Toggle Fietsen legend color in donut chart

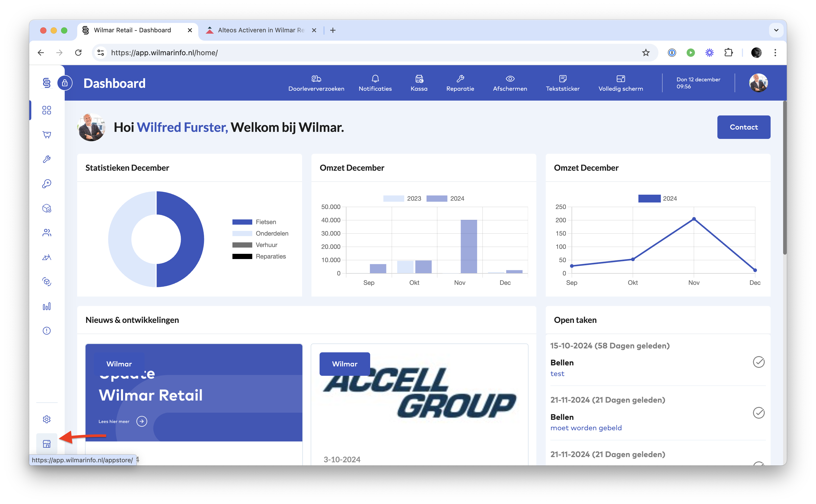[x=242, y=222]
